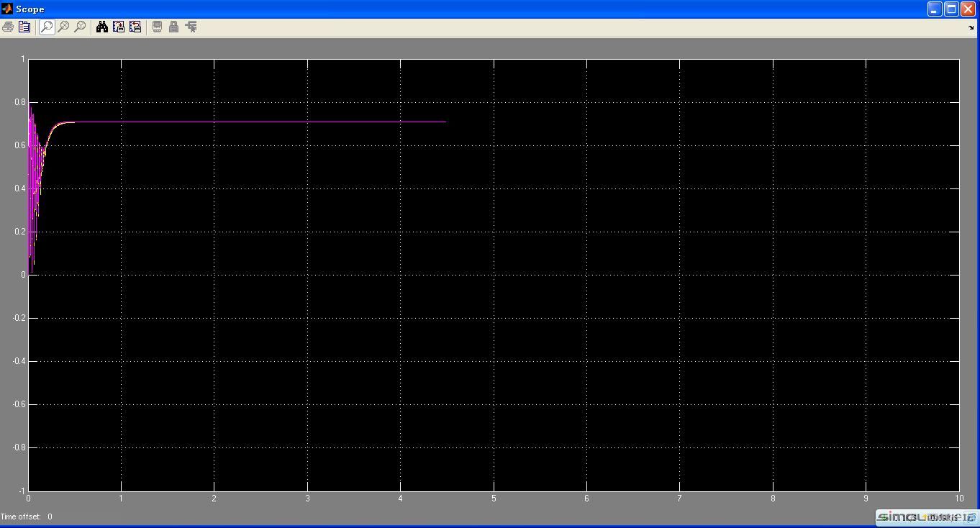Click the y-axis tick label 0.8
980x528 pixels.
coord(20,102)
